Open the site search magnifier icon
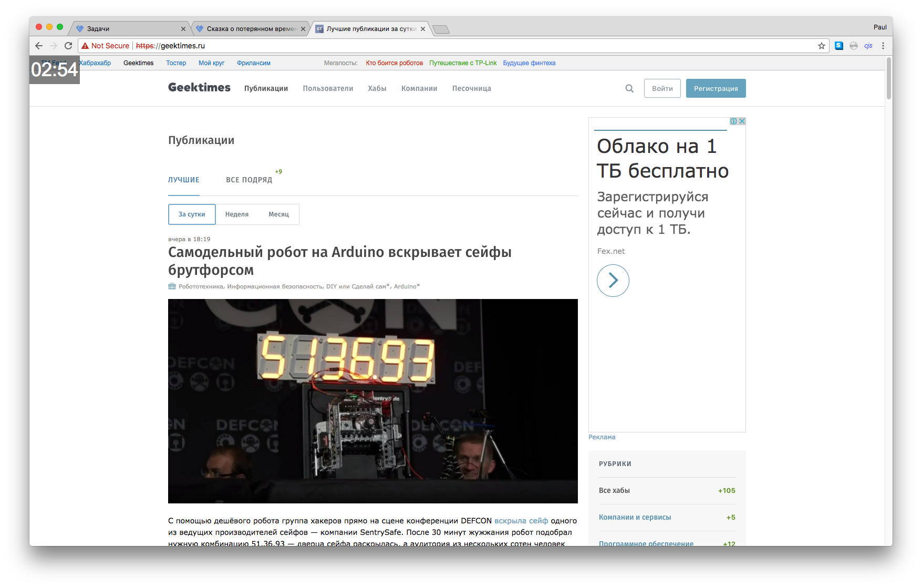This screenshot has width=922, height=588. 629,88
